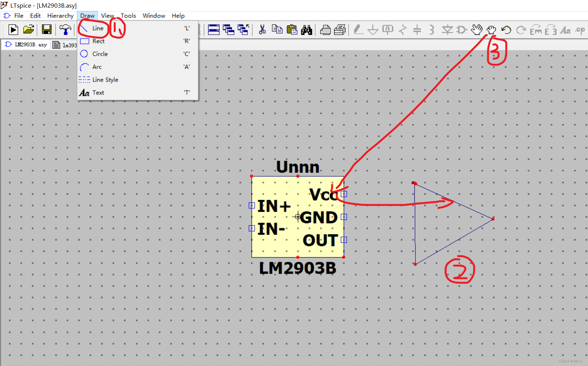Click the Rotate toolbar icon
The image size is (588, 366).
(536, 30)
